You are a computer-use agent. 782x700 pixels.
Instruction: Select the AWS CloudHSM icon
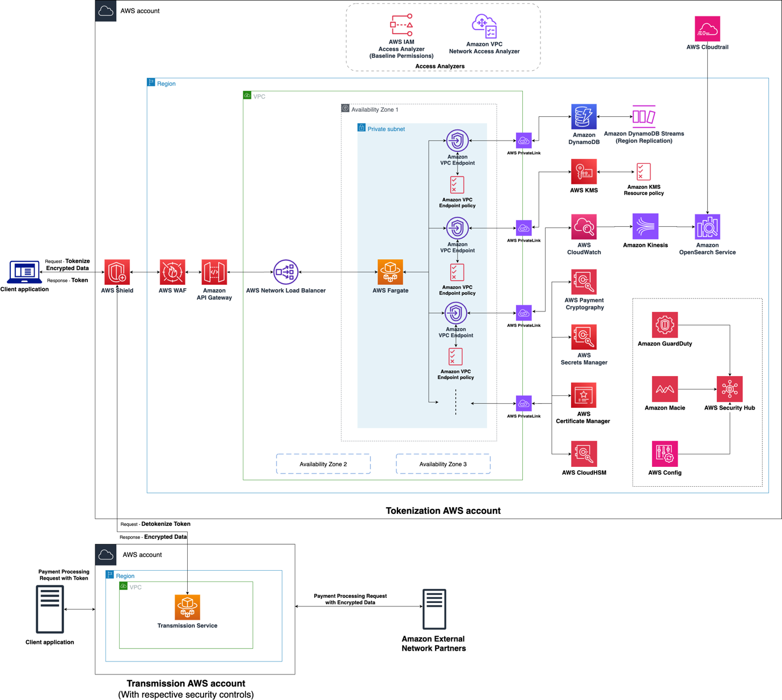tap(584, 454)
